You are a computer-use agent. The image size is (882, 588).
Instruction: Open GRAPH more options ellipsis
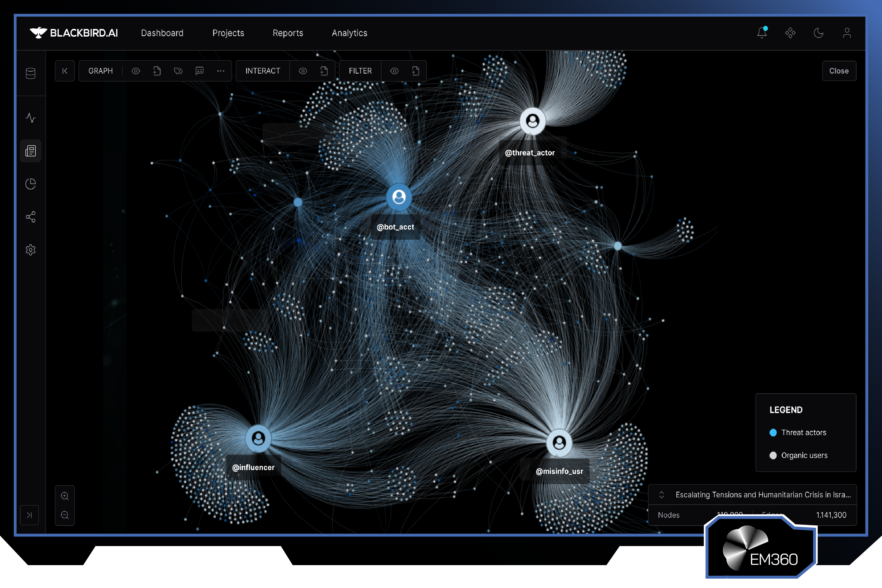point(220,71)
